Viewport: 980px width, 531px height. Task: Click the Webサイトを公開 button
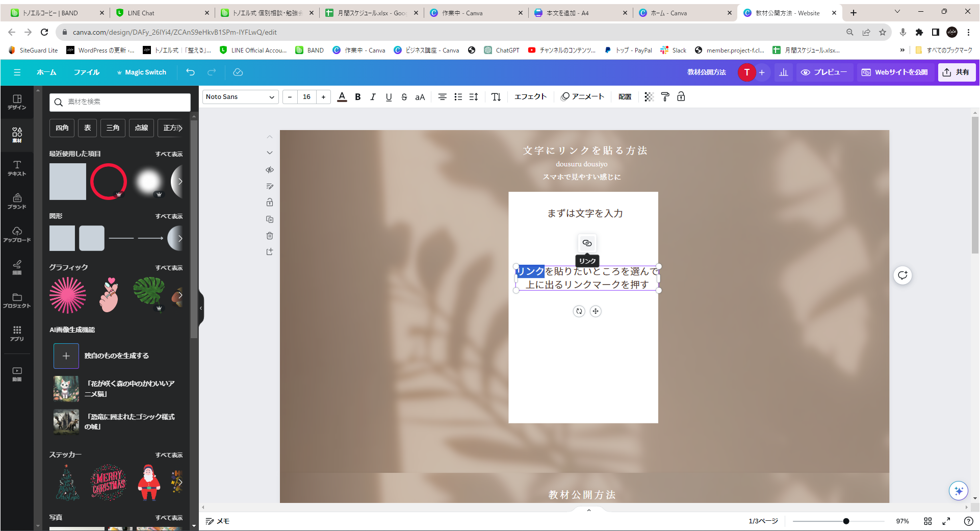[895, 72]
